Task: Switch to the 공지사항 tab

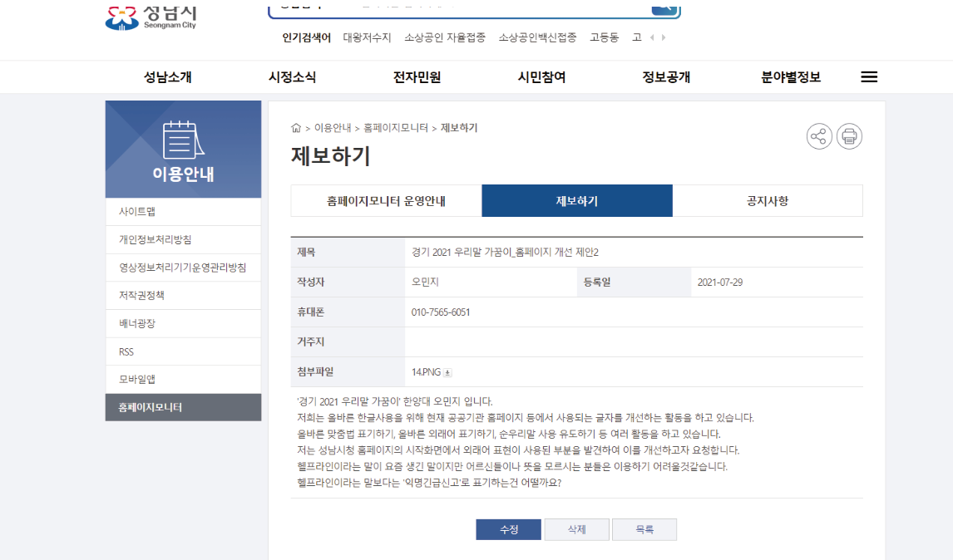Action: 767,200
